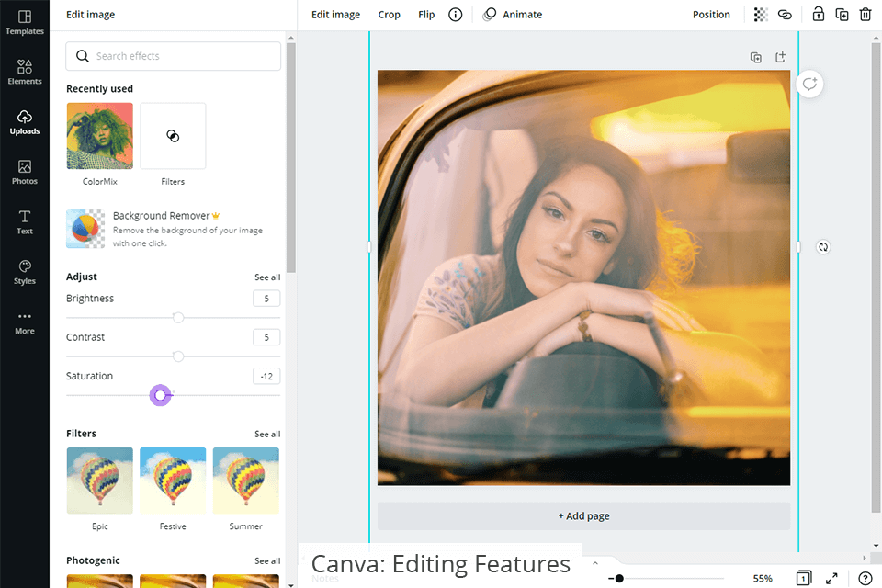
Task: Open the Filters recently used thumbnail
Action: (x=173, y=136)
